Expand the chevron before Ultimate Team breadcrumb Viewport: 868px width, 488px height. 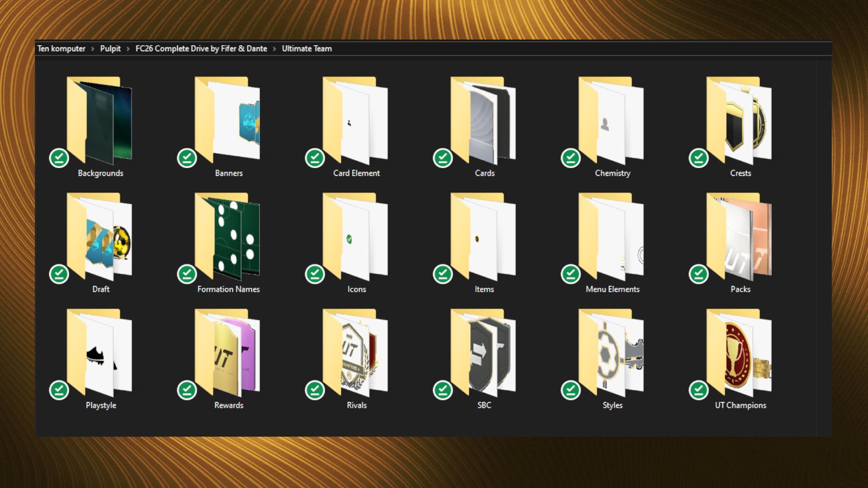pyautogui.click(x=274, y=49)
